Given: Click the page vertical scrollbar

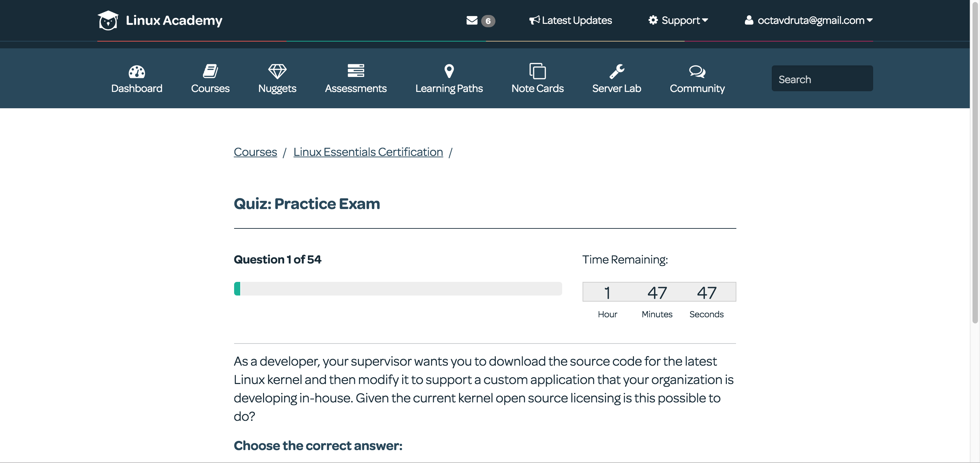Looking at the screenshot, I should tap(975, 164).
